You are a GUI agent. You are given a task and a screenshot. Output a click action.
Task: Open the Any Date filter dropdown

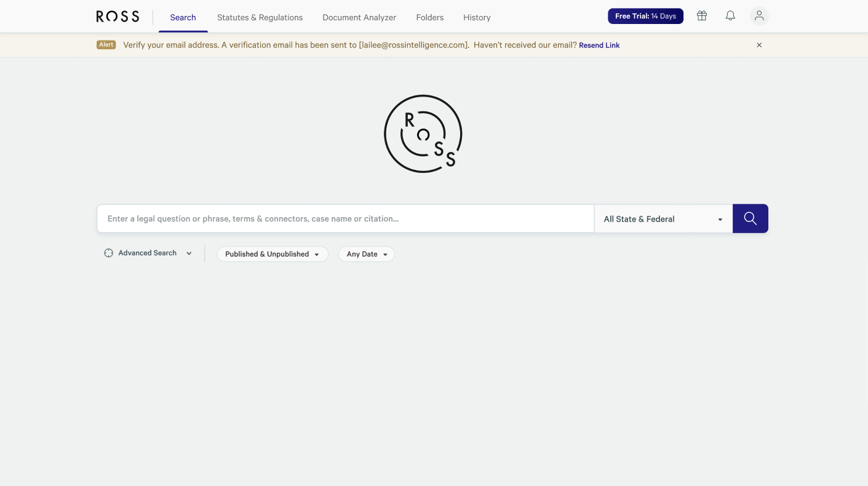point(367,254)
